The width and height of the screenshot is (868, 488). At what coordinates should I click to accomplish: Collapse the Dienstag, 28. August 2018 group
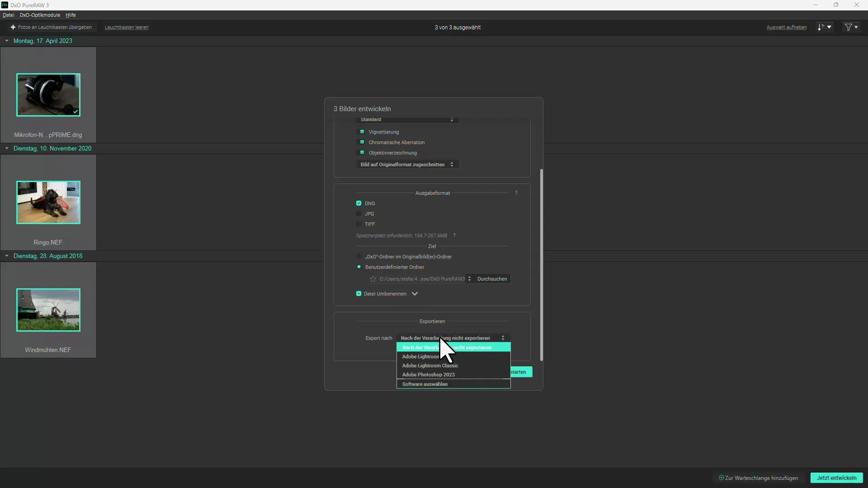(7, 256)
